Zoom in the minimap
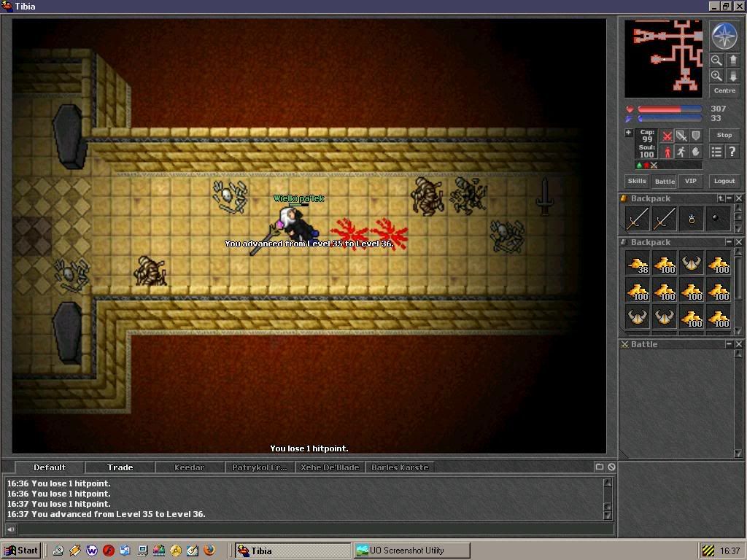 pyautogui.click(x=716, y=76)
